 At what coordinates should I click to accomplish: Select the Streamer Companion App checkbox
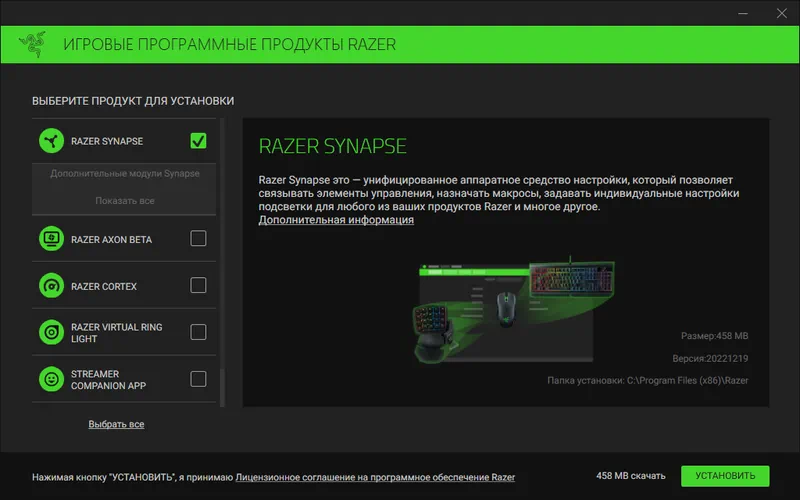coord(198,379)
